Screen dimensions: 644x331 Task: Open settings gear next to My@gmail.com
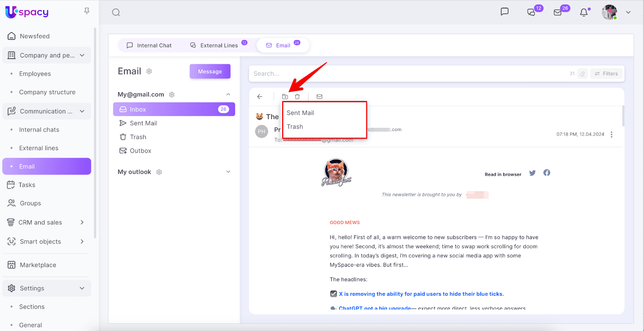click(x=172, y=95)
